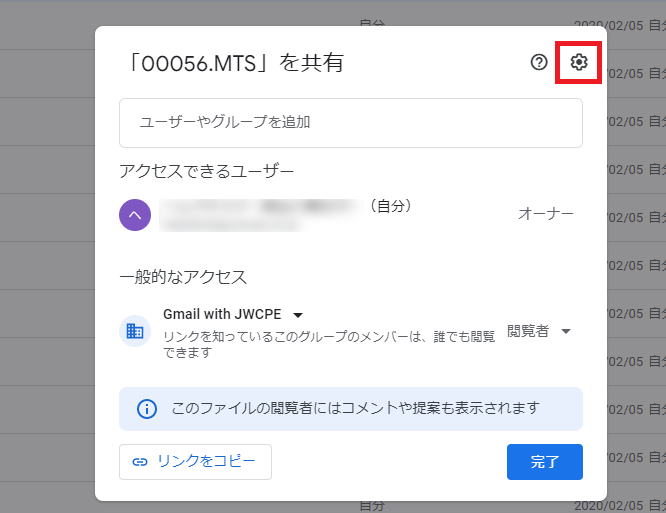Viewport: 666px width, 513px height.
Task: Open the 閲覧者 role dropdown
Action: pyautogui.click(x=539, y=331)
